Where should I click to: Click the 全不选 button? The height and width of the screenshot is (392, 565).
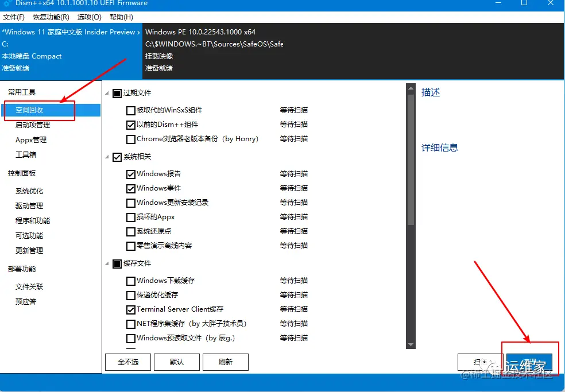click(x=128, y=362)
